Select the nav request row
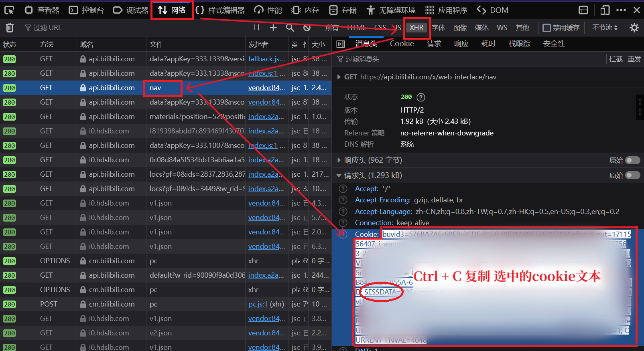The height and width of the screenshot is (351, 644). pos(166,88)
